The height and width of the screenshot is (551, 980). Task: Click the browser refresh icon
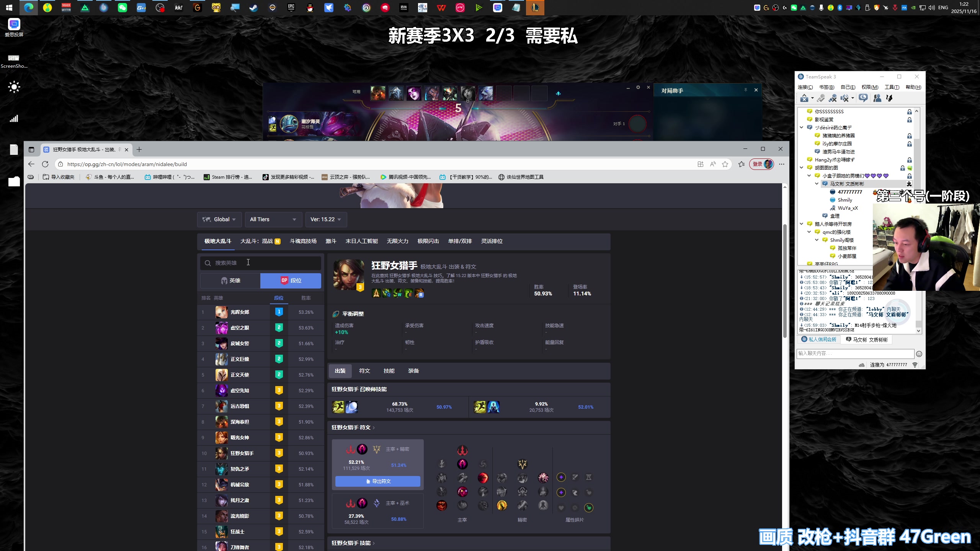(x=45, y=164)
